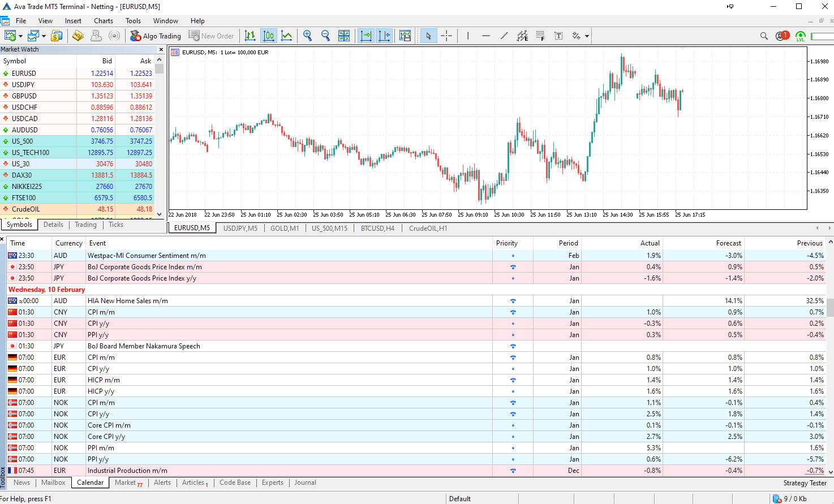Screen dimensions: 834x504
Task: Zoom out on the chart
Action: [x=325, y=35]
